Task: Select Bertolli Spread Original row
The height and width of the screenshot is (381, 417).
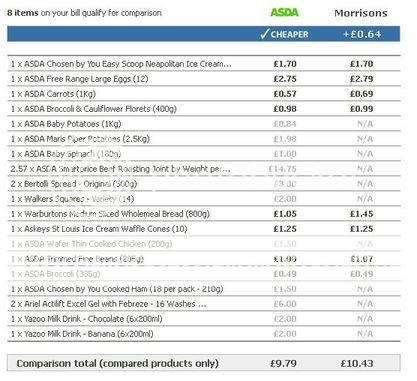Action: tap(204, 184)
